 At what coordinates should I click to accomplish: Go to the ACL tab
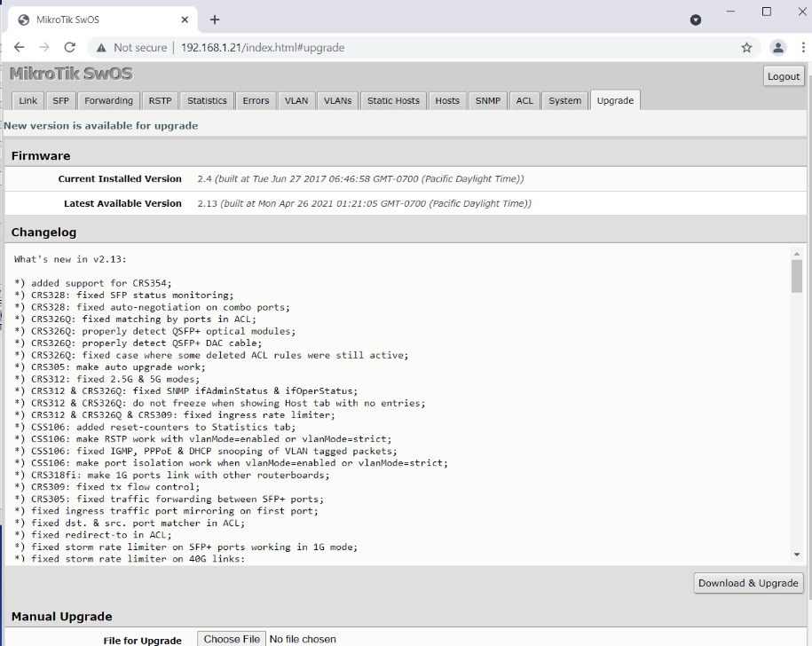click(524, 100)
